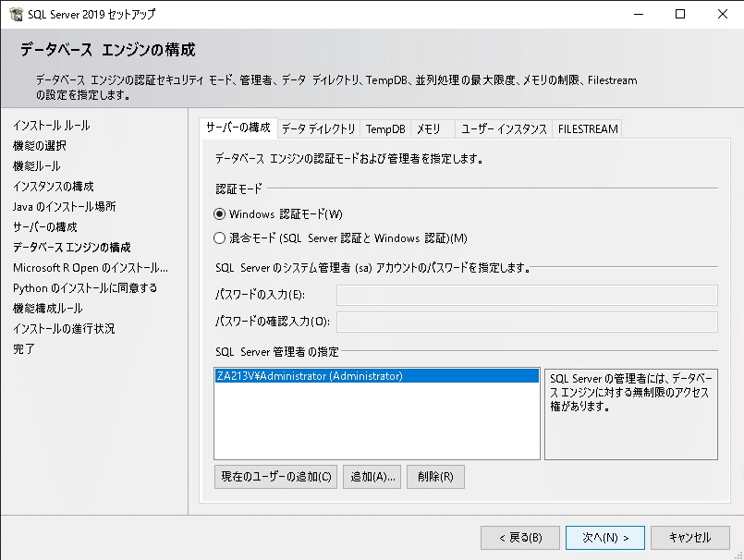
Task: Click the パスワードの確認入力 field
Action: (x=527, y=322)
